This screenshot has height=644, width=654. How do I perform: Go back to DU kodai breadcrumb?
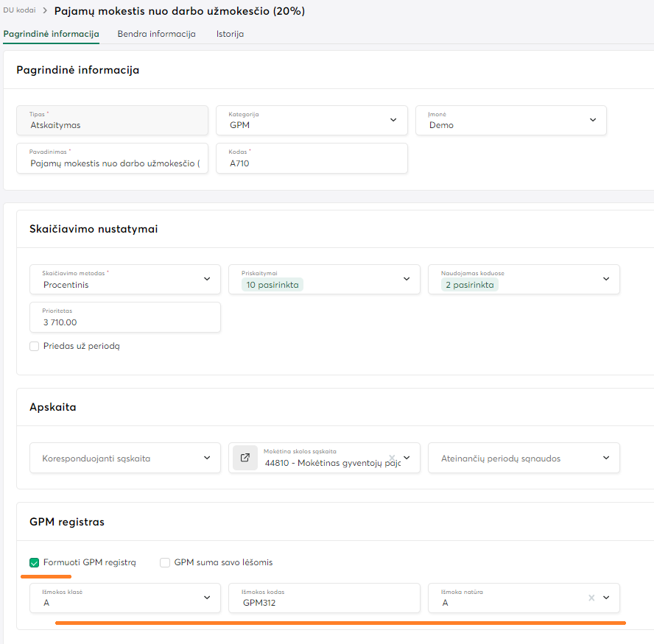pos(19,10)
